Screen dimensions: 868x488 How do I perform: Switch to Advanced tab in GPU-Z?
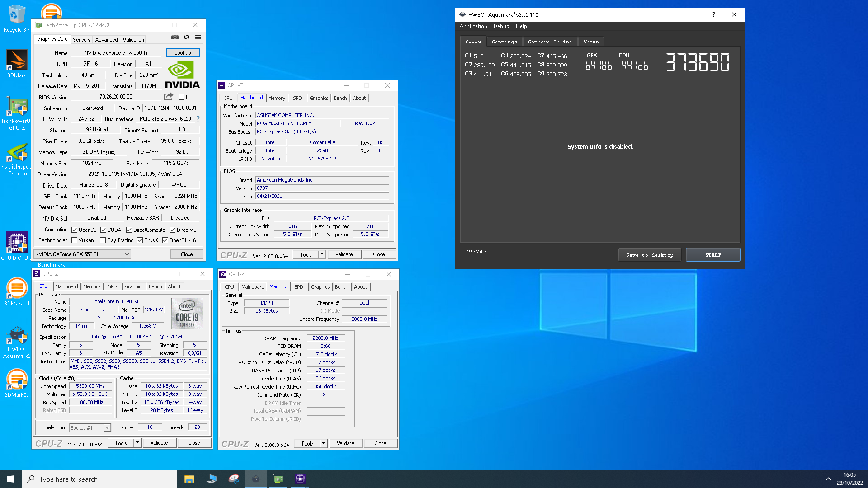pos(106,40)
